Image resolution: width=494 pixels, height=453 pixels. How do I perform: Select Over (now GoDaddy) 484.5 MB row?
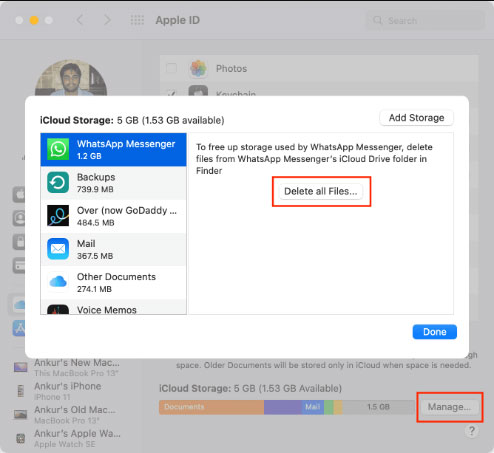pos(113,216)
